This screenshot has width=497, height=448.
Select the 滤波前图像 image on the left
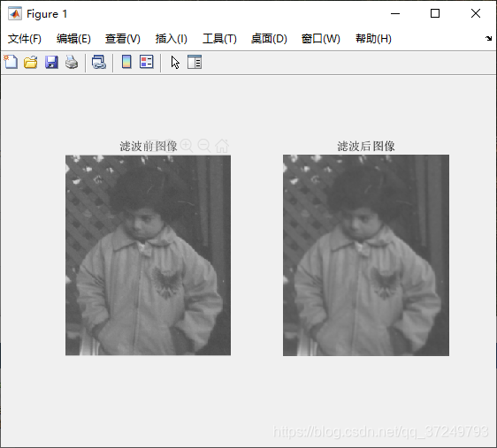tap(148, 255)
